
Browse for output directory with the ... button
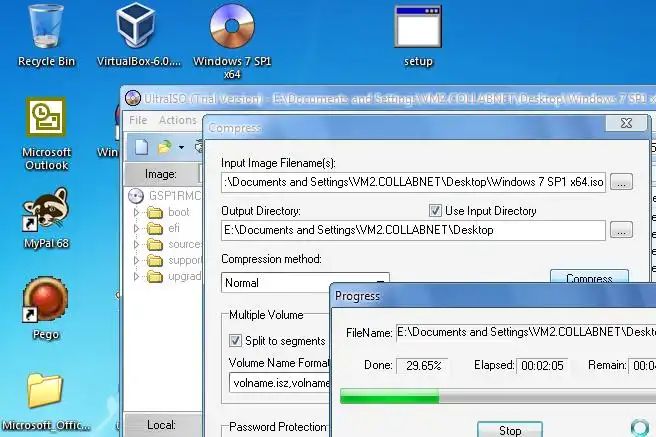(x=621, y=230)
